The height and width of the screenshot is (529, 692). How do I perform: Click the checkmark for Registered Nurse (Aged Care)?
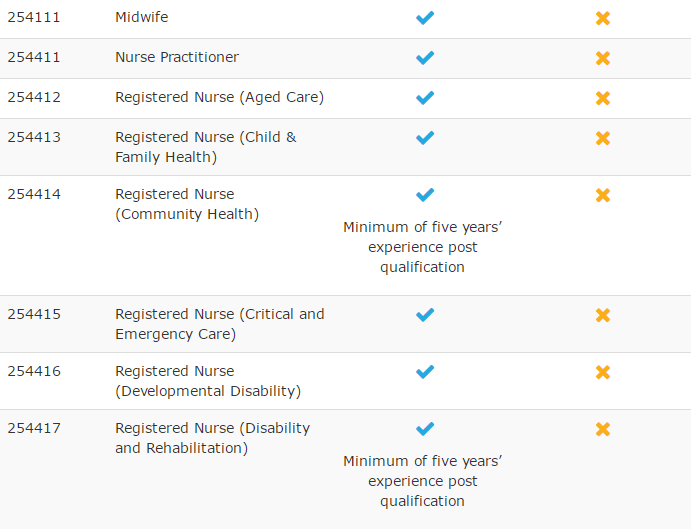coord(425,98)
